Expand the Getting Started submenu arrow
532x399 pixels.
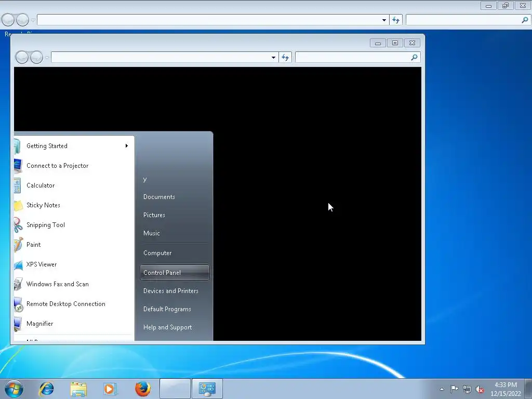tap(127, 146)
